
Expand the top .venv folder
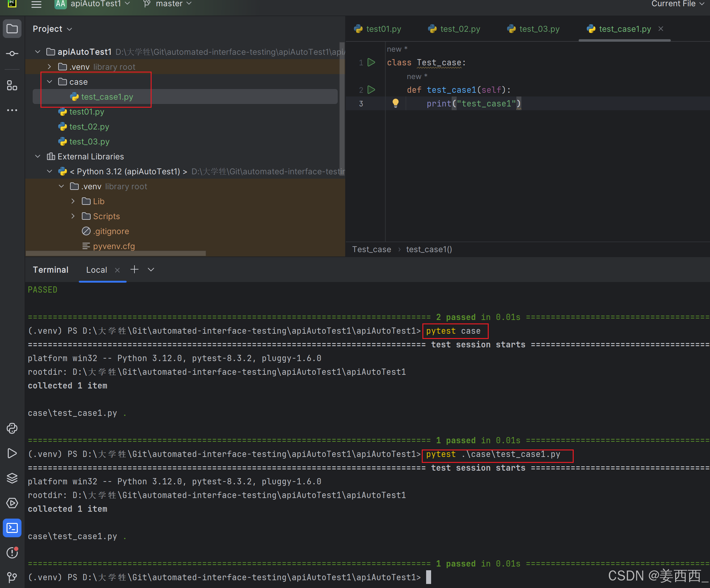[49, 67]
